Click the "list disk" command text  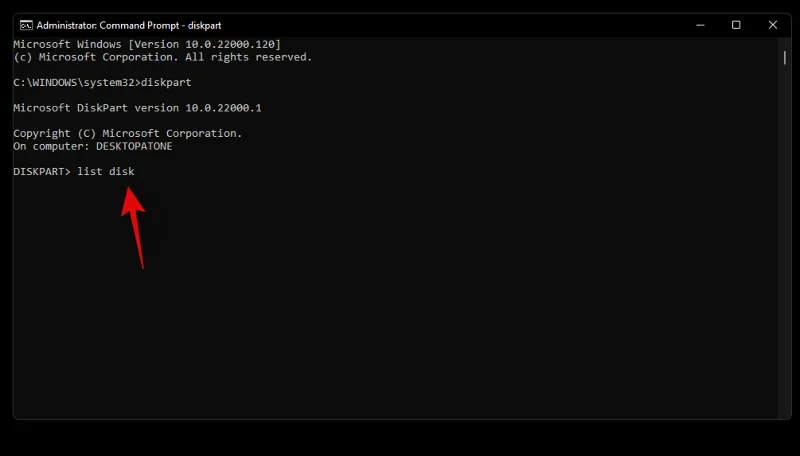tap(106, 172)
